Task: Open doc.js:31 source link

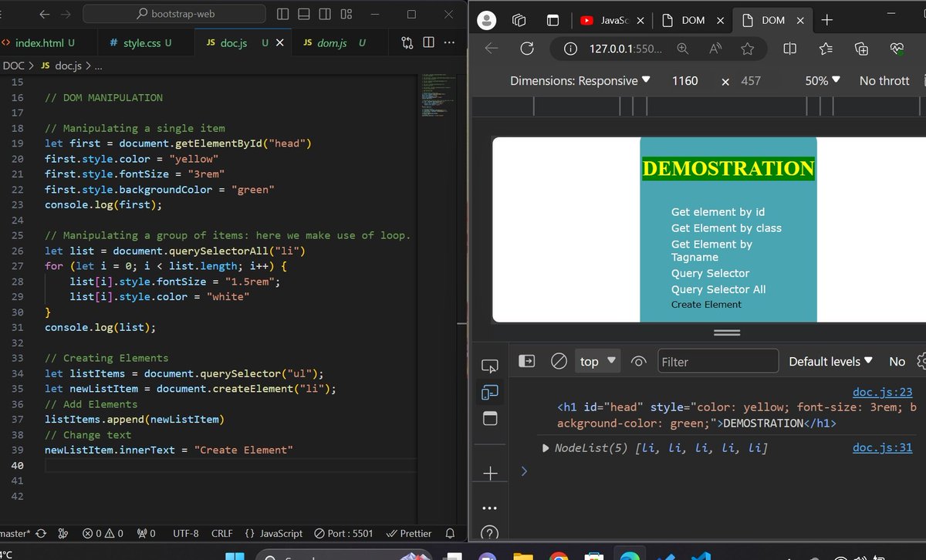Action: [882, 447]
